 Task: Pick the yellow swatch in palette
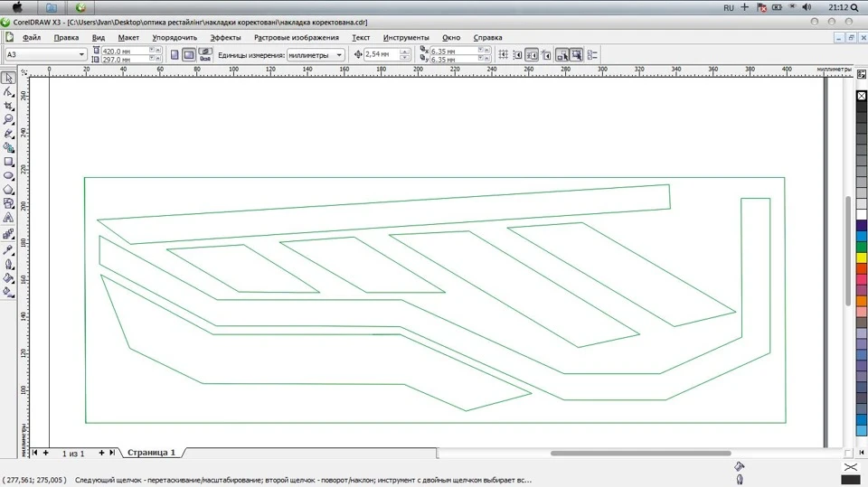(862, 258)
